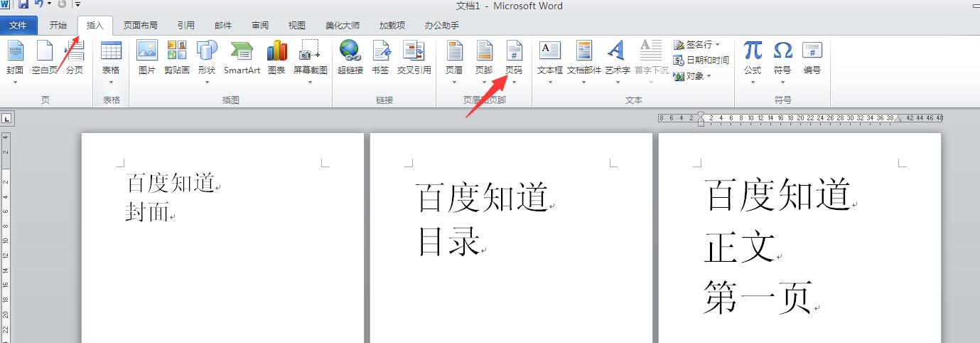Open the 文件 file menu

coord(18,26)
